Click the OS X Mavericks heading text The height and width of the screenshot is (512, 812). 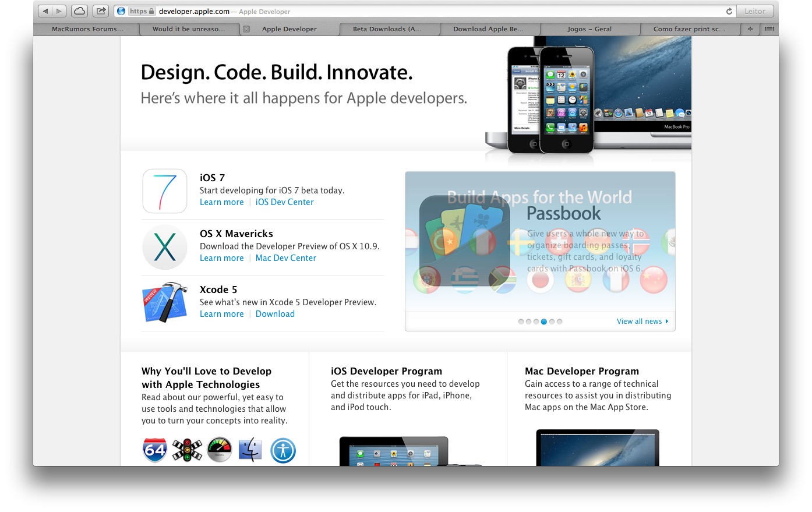tap(236, 234)
